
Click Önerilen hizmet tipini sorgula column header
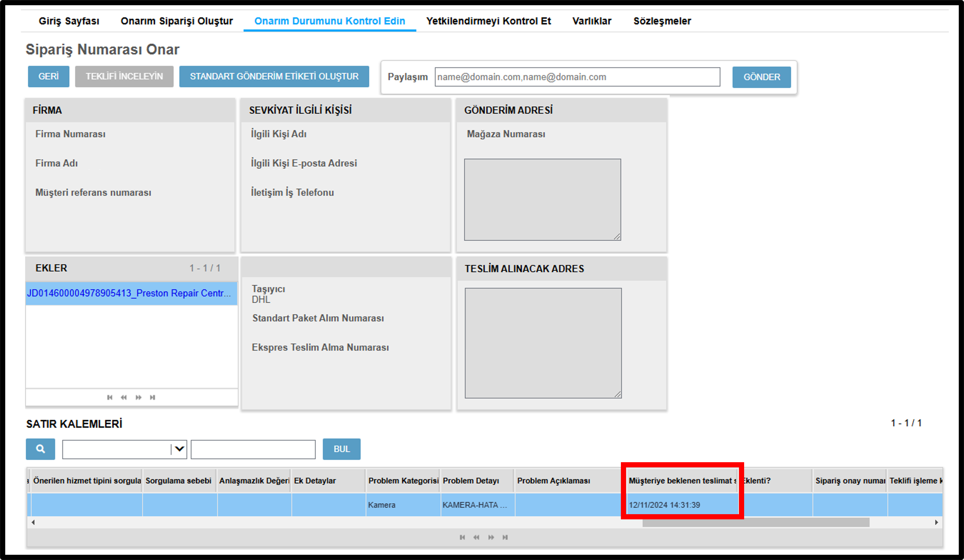(87, 481)
